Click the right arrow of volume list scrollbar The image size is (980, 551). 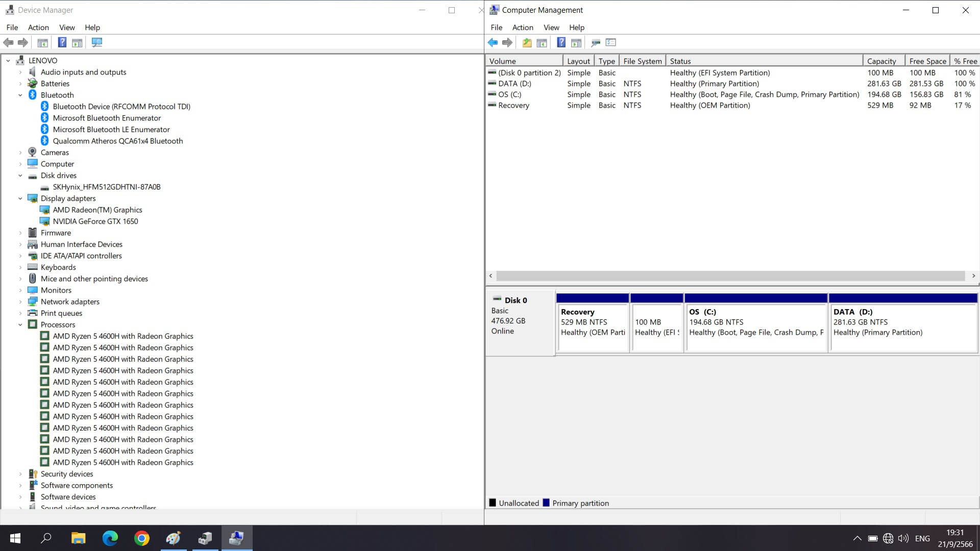click(x=973, y=276)
